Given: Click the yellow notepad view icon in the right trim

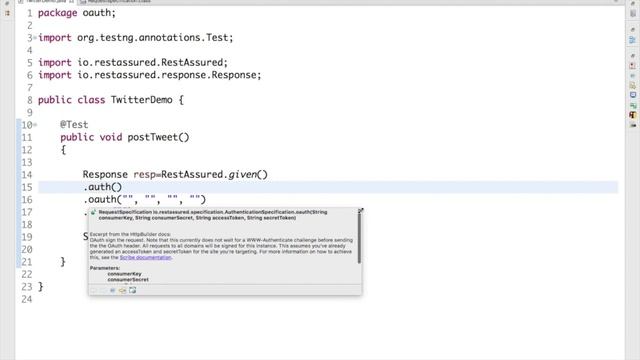Looking at the screenshot, I should click(x=633, y=86).
